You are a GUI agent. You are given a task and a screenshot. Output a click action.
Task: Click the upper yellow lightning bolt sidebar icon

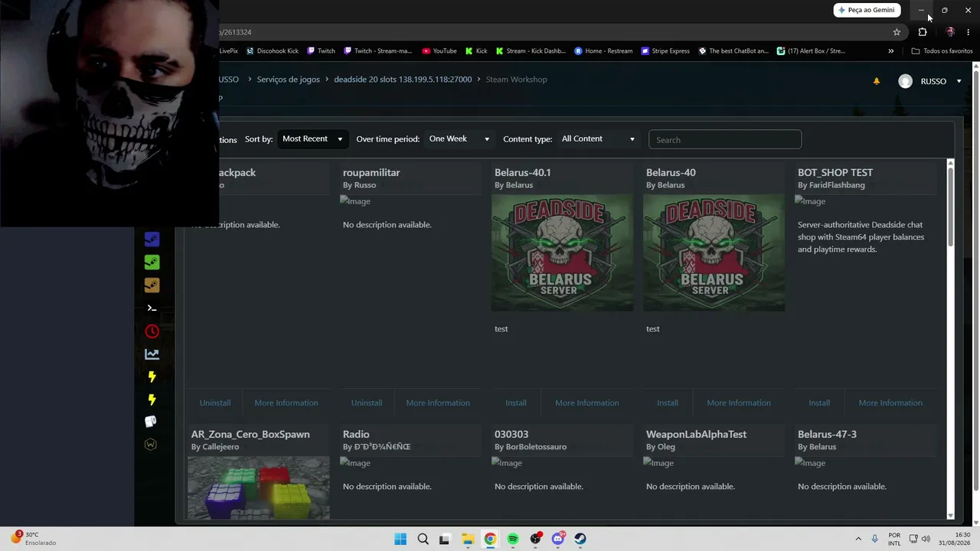pyautogui.click(x=152, y=377)
